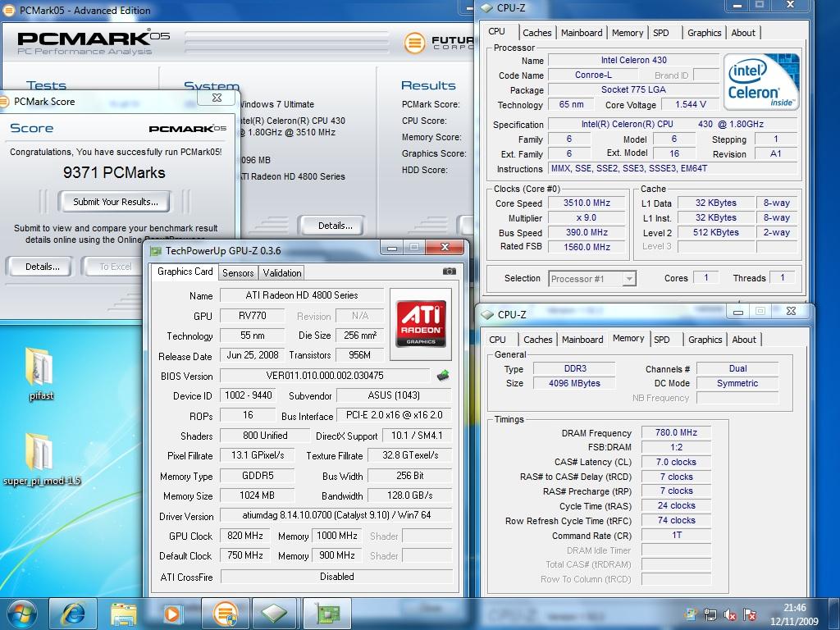Open the super_pi_mod-1.5 desktop folder
This screenshot has width=840, height=630.
[x=41, y=459]
